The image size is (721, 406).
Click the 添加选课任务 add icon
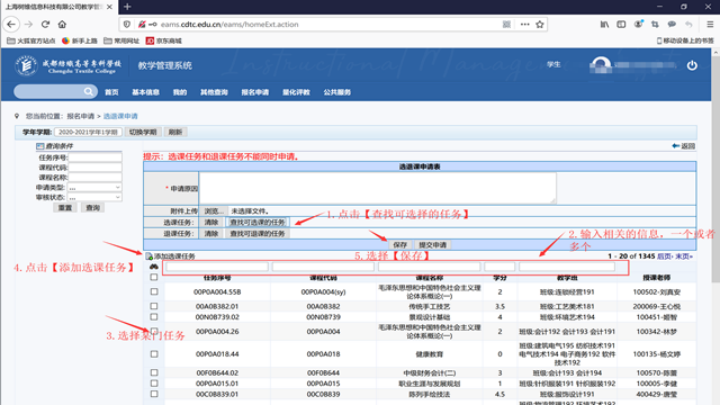tap(149, 256)
